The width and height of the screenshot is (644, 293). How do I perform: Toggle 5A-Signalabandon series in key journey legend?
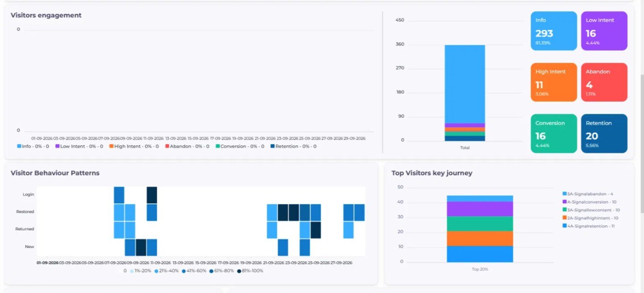pos(587,194)
